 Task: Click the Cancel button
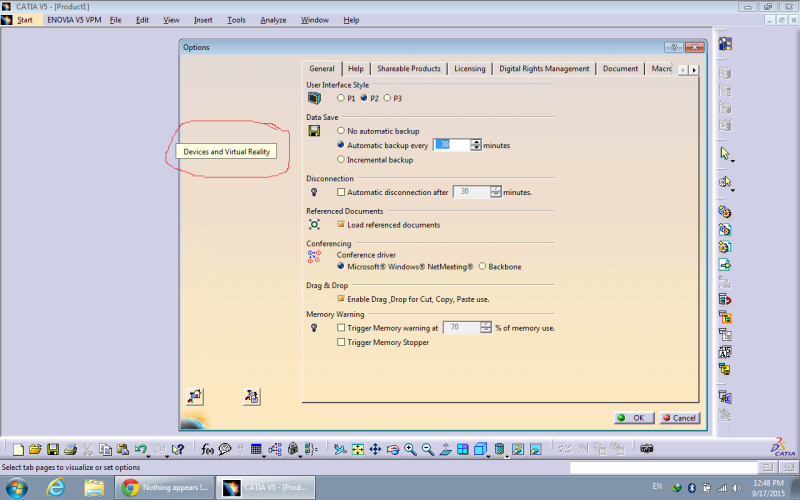coord(680,418)
